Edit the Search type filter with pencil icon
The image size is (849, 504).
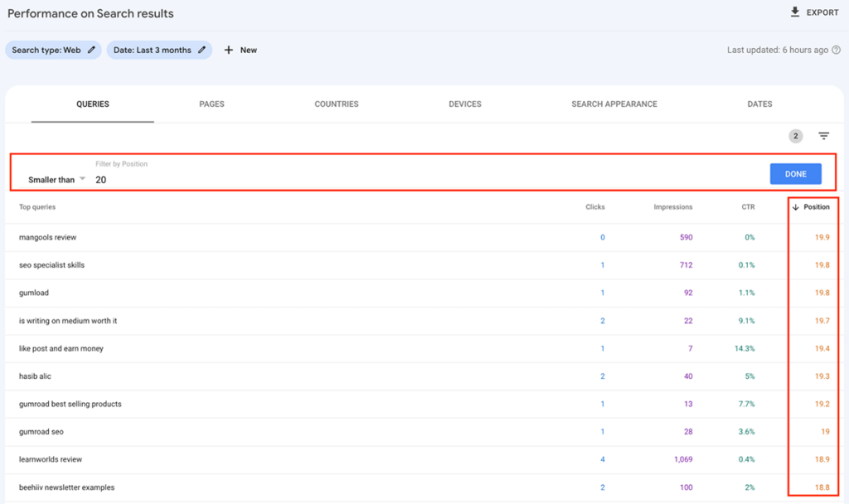(x=91, y=50)
